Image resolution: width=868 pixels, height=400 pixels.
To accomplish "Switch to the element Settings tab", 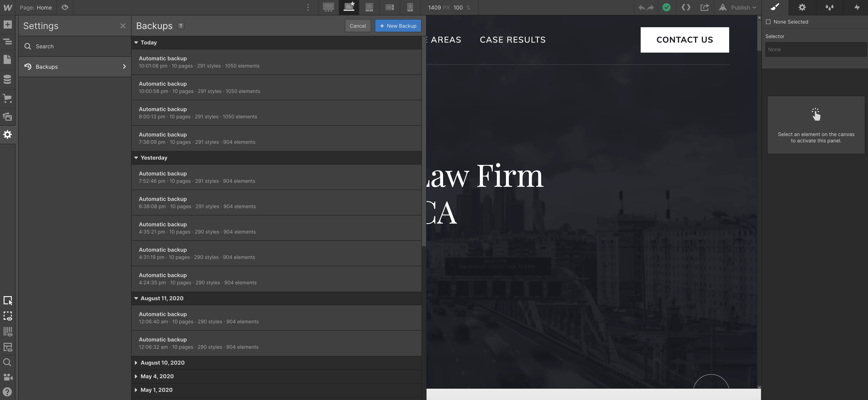I will (802, 7).
